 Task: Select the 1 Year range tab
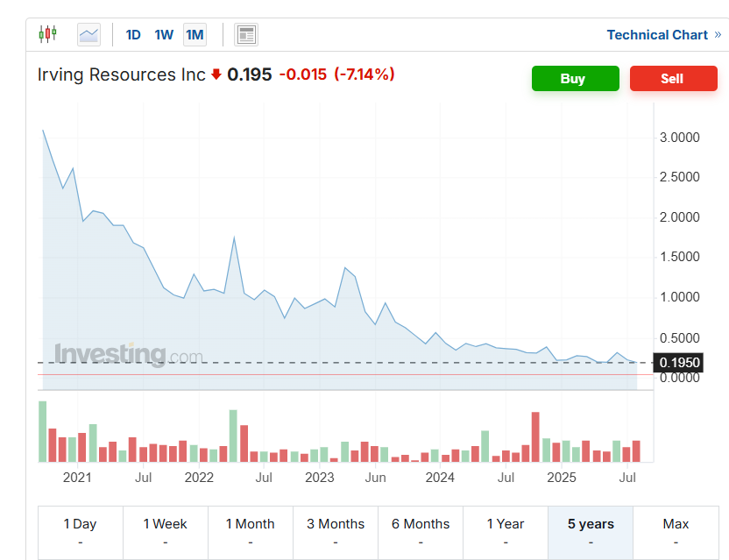point(506,532)
